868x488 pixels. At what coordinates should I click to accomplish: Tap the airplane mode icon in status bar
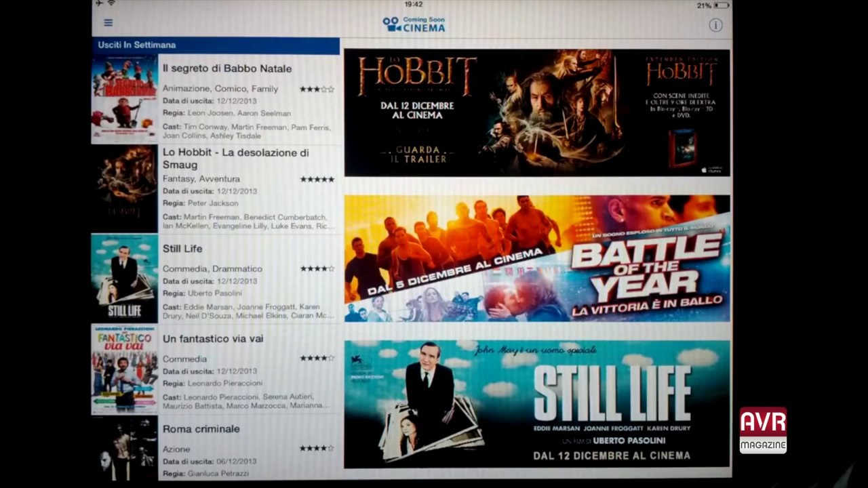click(100, 4)
